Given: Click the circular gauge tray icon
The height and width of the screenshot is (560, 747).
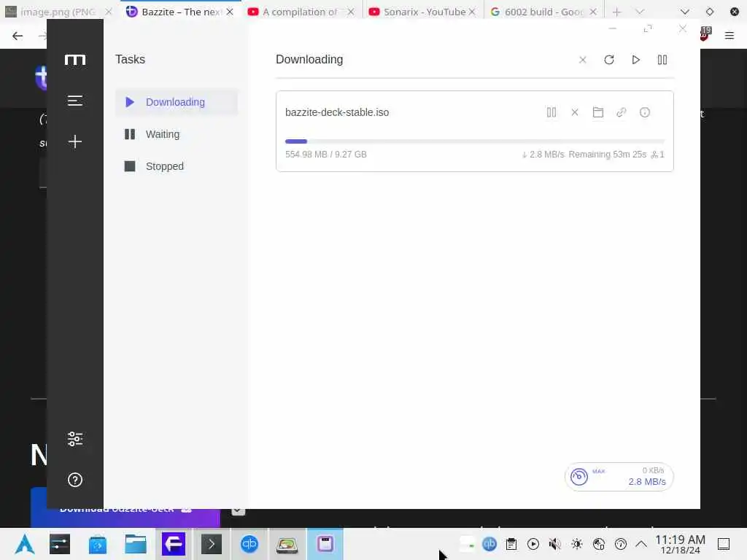Looking at the screenshot, I should [x=621, y=544].
